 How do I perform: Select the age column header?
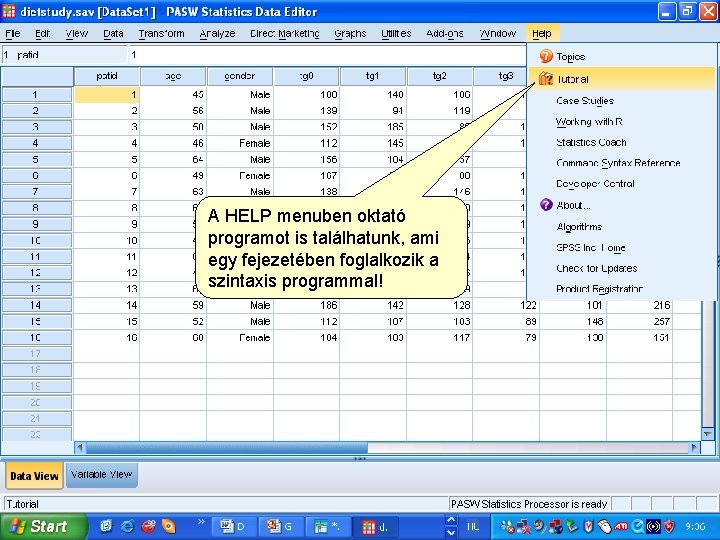point(174,76)
